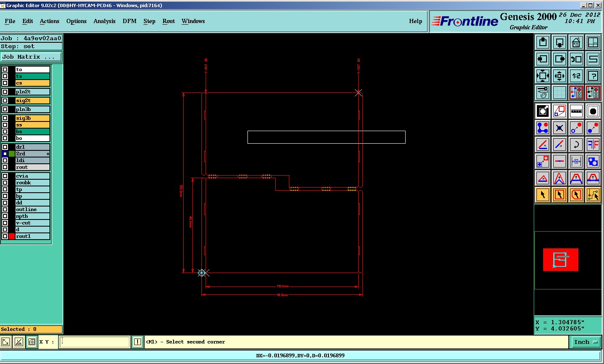Screen dimensions: 604x364
Task: Toggle the grid display icon
Action: click(x=560, y=93)
